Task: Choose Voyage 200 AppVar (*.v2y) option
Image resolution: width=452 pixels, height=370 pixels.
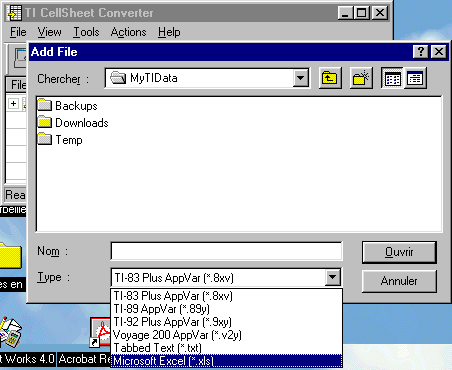Action: (226, 335)
